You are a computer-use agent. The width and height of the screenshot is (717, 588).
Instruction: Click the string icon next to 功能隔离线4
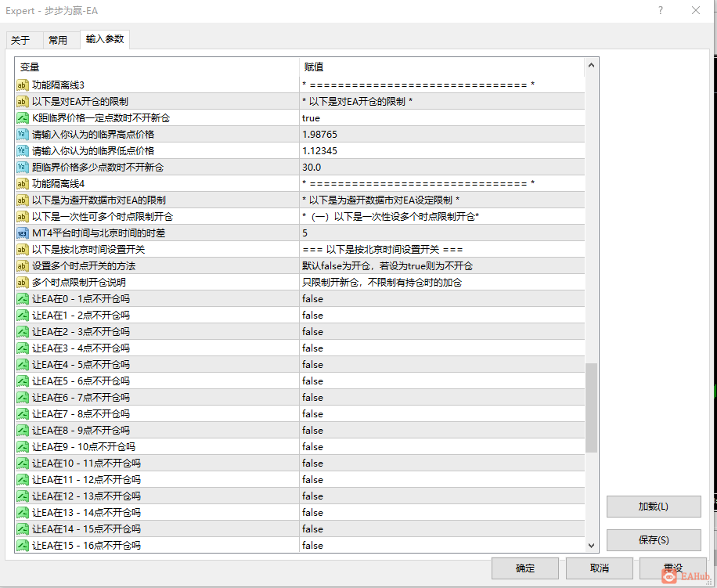23,184
